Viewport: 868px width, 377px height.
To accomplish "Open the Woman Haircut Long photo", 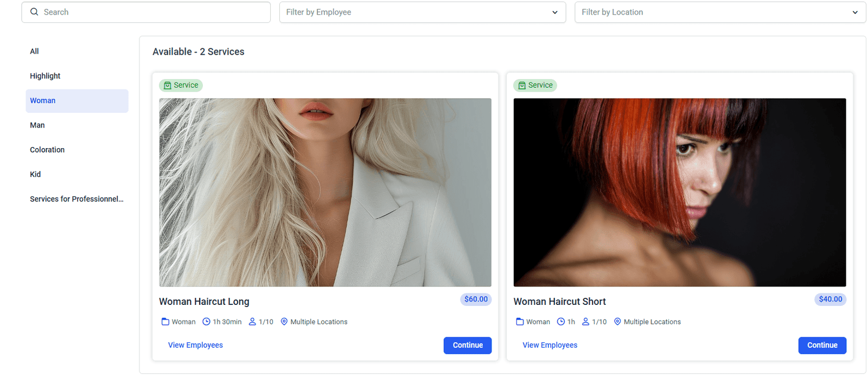I will coord(325,193).
